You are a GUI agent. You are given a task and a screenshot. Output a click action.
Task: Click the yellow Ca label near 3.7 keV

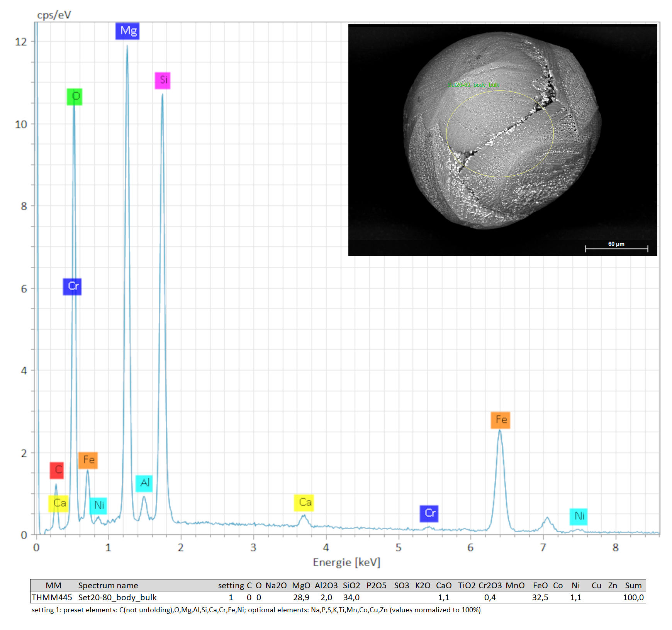click(304, 503)
